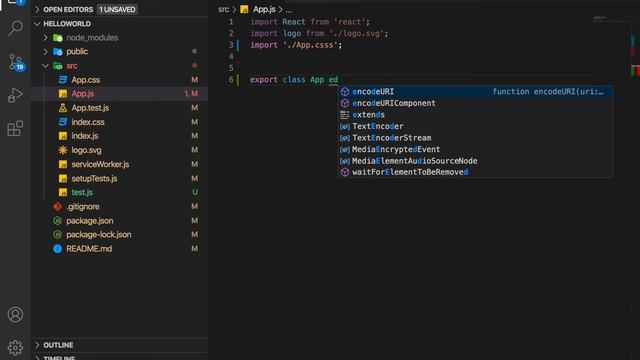Click the './App.csss' import string
The width and height of the screenshot is (640, 360).
tap(310, 45)
